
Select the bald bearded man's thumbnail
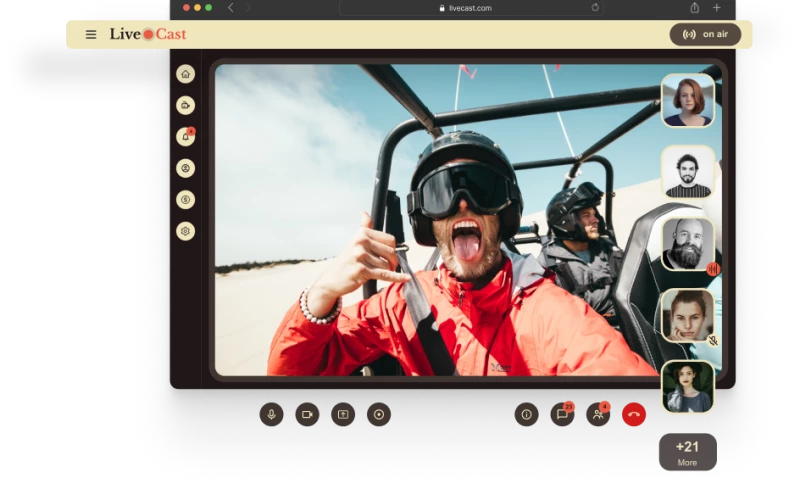pyautogui.click(x=688, y=244)
